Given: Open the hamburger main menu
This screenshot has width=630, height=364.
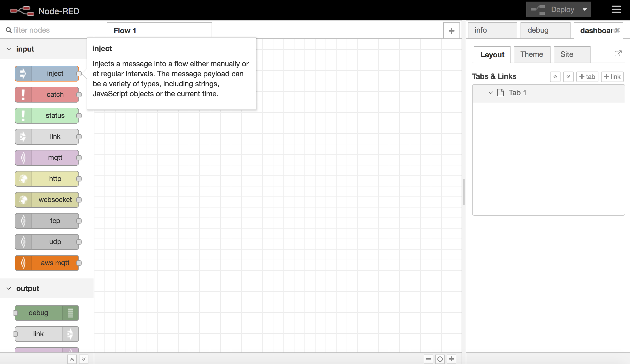Looking at the screenshot, I should coord(616,10).
